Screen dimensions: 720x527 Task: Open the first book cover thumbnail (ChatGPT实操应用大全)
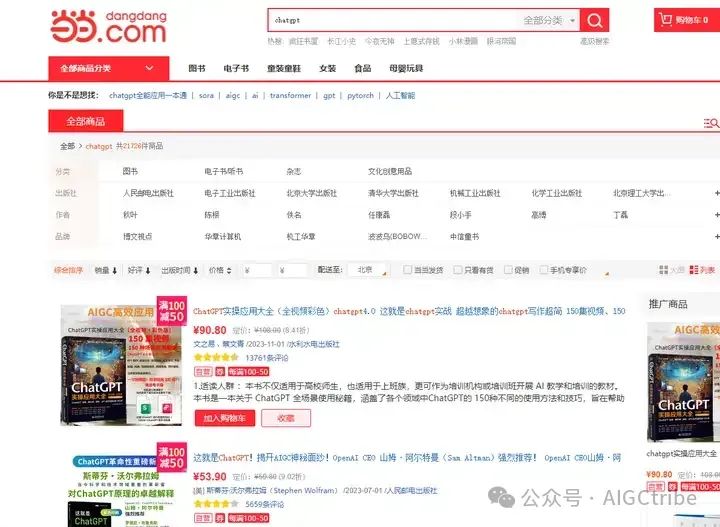click(x=121, y=365)
